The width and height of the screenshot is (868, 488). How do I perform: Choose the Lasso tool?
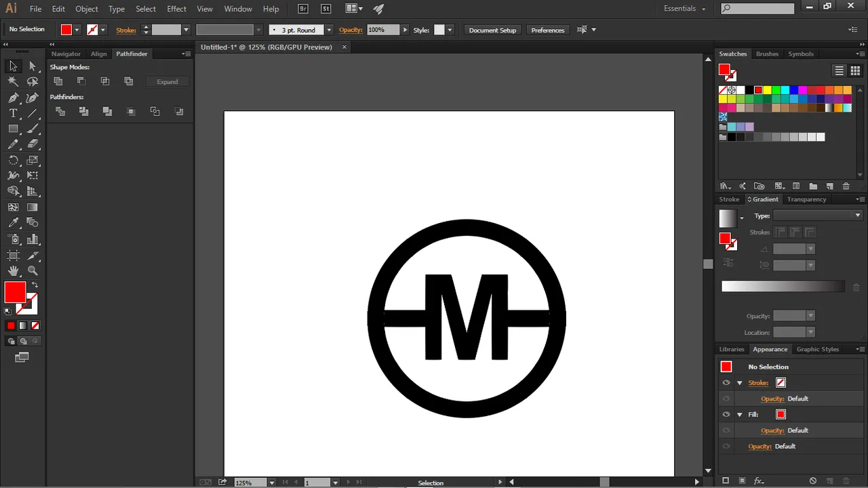[33, 81]
